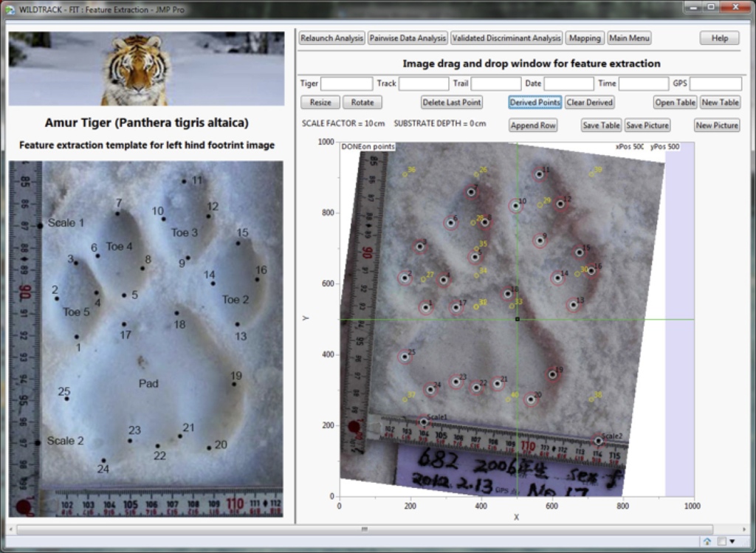This screenshot has height=553, width=756.
Task: Click Clear Derived button
Action: click(590, 103)
